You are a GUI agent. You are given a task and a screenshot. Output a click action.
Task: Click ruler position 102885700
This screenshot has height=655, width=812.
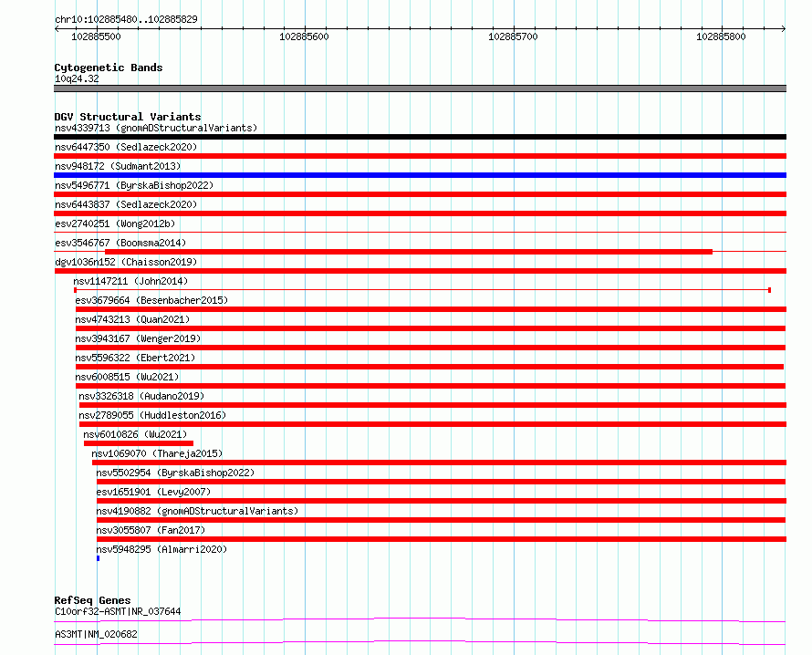[x=513, y=36]
